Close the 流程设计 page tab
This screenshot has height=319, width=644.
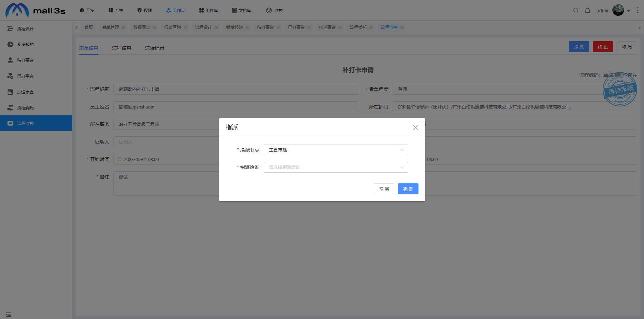216,27
